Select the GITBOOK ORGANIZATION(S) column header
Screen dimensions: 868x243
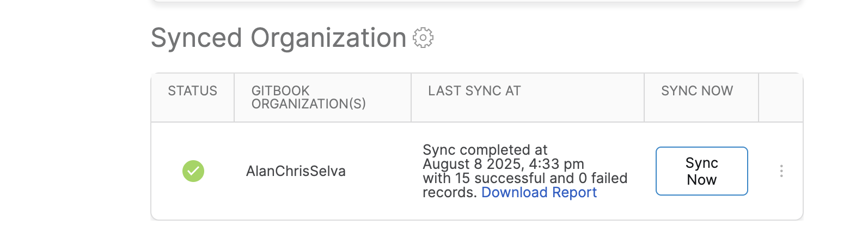(309, 97)
